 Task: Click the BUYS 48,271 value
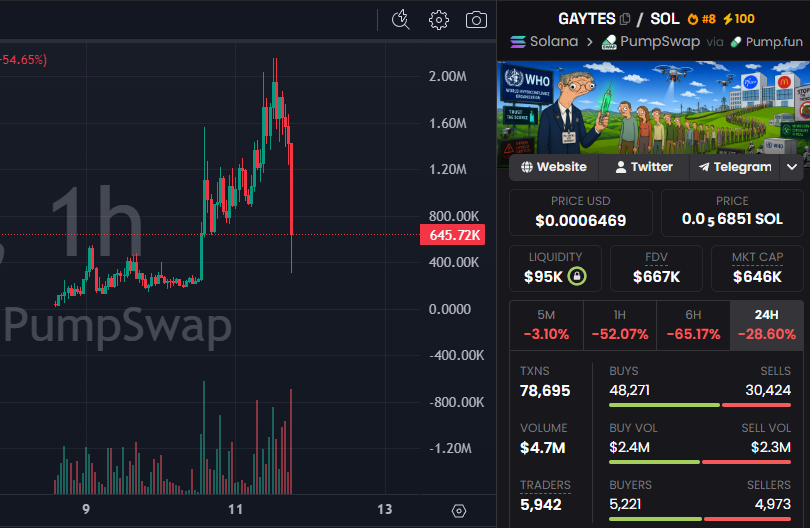[x=629, y=390]
